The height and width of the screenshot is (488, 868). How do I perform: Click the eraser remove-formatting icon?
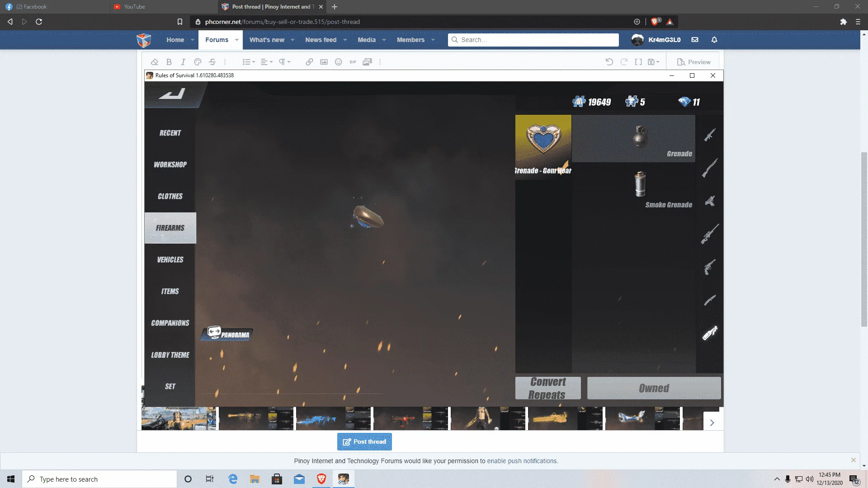(155, 62)
